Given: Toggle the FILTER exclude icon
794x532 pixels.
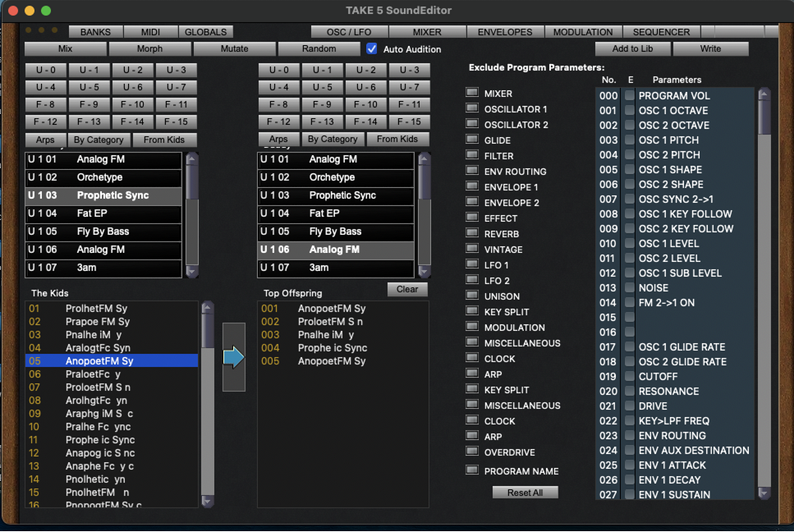Looking at the screenshot, I should [472, 155].
